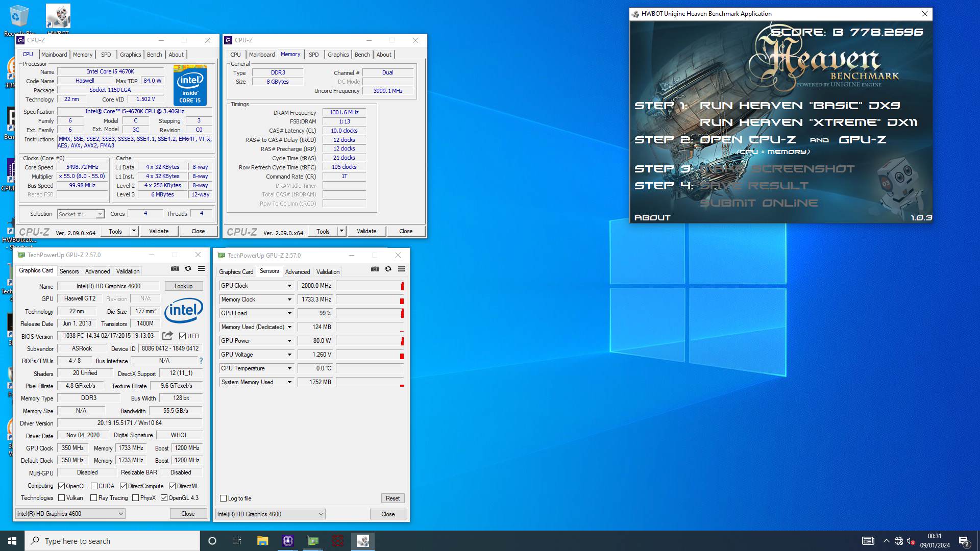This screenshot has width=980, height=551.
Task: Open Advanced tab in GPU-Z Graphics Card window
Action: pyautogui.click(x=97, y=271)
